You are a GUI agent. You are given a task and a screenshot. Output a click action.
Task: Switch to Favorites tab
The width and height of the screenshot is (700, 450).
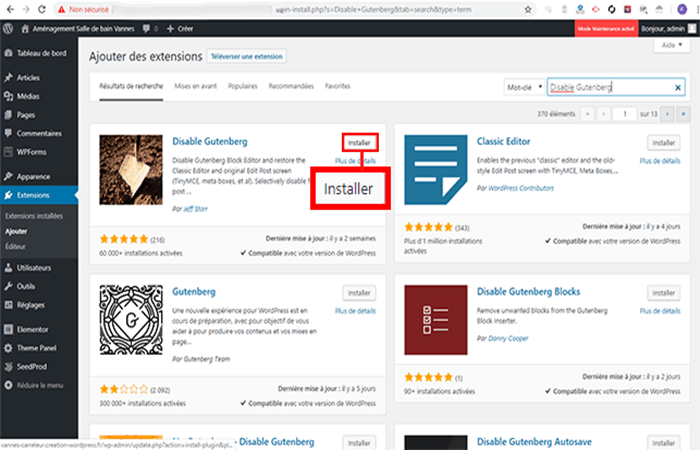338,86
